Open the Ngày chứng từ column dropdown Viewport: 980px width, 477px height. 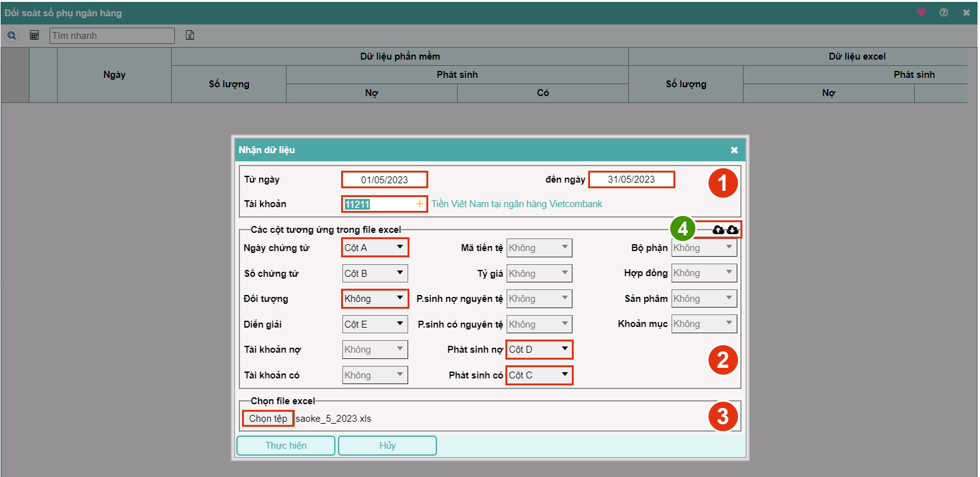[x=375, y=247]
